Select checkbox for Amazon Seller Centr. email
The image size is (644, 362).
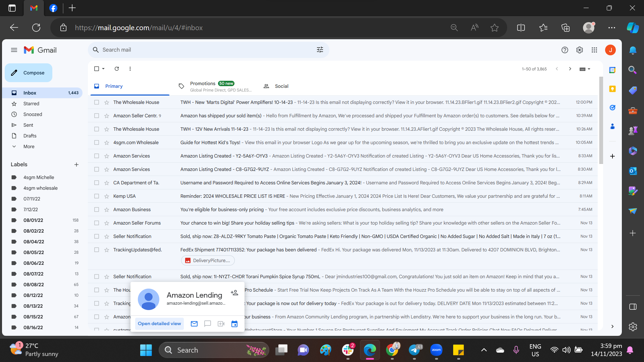point(97,116)
